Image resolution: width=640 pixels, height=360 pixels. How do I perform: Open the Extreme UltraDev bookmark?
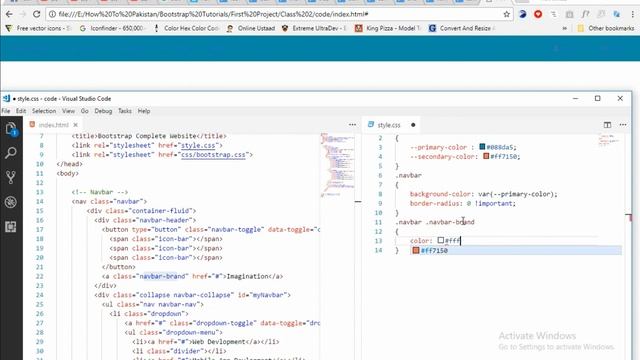coord(314,28)
